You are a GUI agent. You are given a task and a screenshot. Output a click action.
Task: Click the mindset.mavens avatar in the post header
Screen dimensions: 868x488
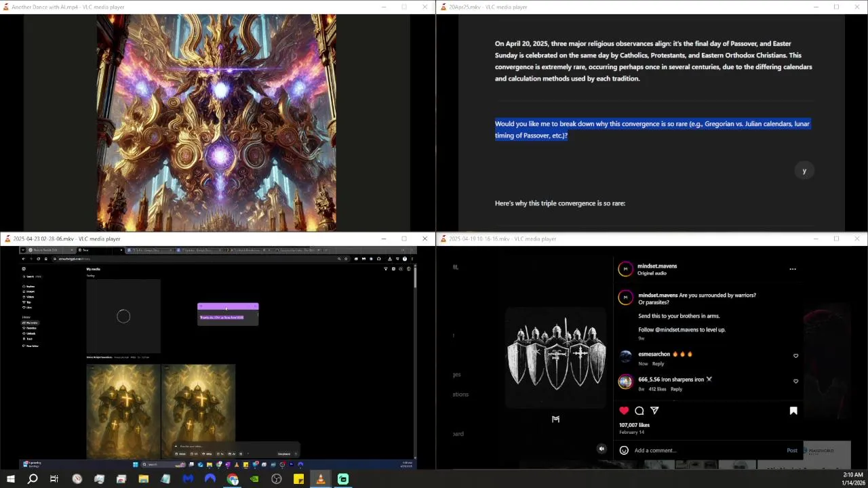(x=625, y=269)
